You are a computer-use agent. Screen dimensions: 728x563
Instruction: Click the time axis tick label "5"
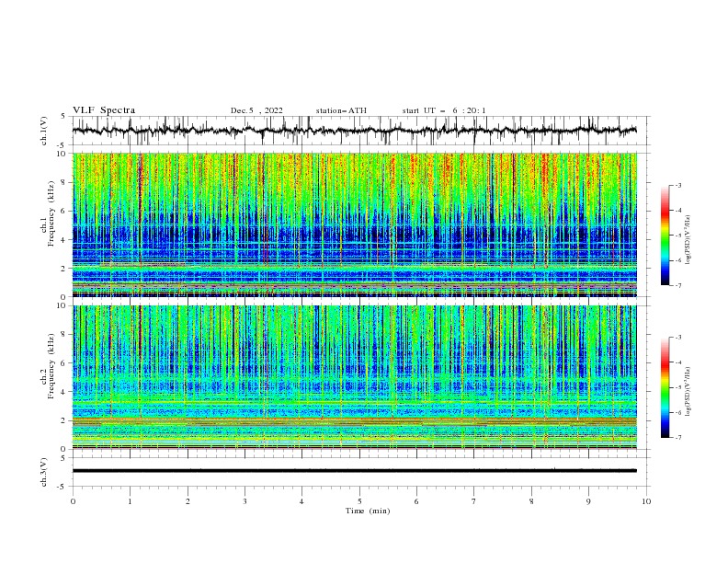[359, 501]
